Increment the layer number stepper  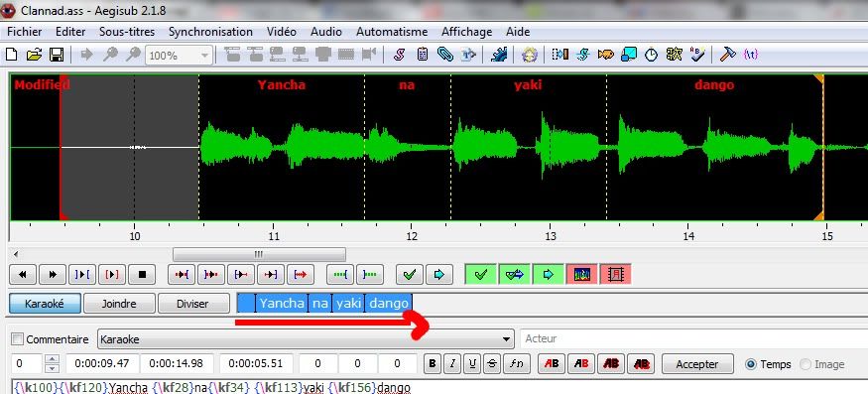52,359
